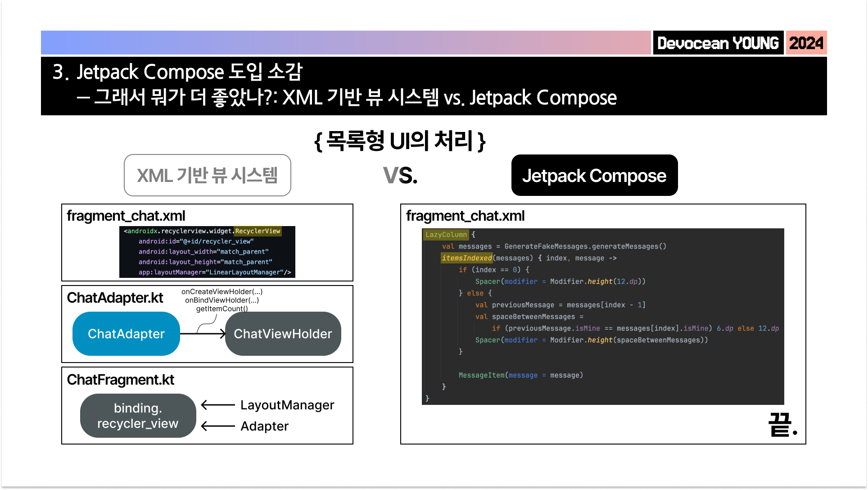This screenshot has width=868, height=490.
Task: Click the "val spaceBetweenMessages =" line
Action: (529, 317)
